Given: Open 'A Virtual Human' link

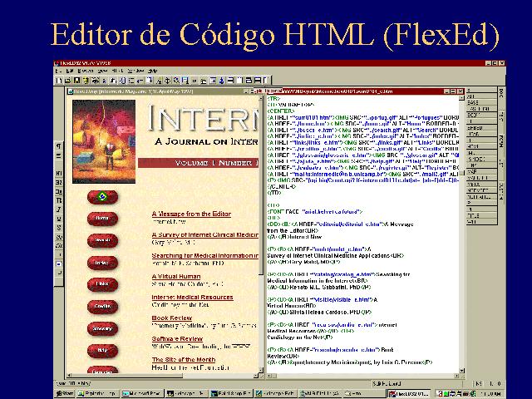Looking at the screenshot, I should coord(176,276).
